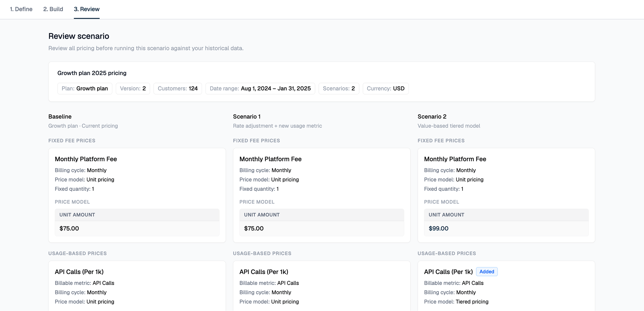Click the Review scenario heading

[x=79, y=36]
